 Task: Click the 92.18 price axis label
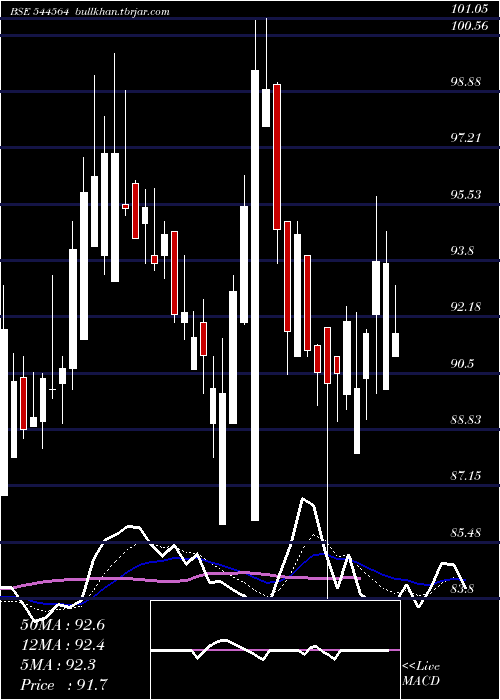click(x=466, y=307)
